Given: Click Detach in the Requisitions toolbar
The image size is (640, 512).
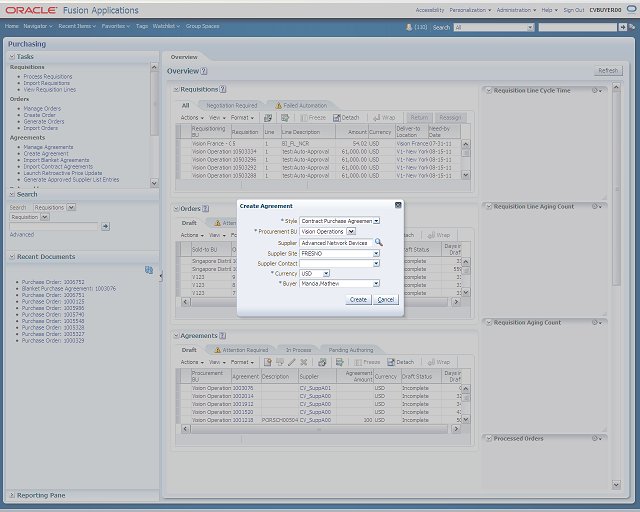Looking at the screenshot, I should tap(346, 118).
